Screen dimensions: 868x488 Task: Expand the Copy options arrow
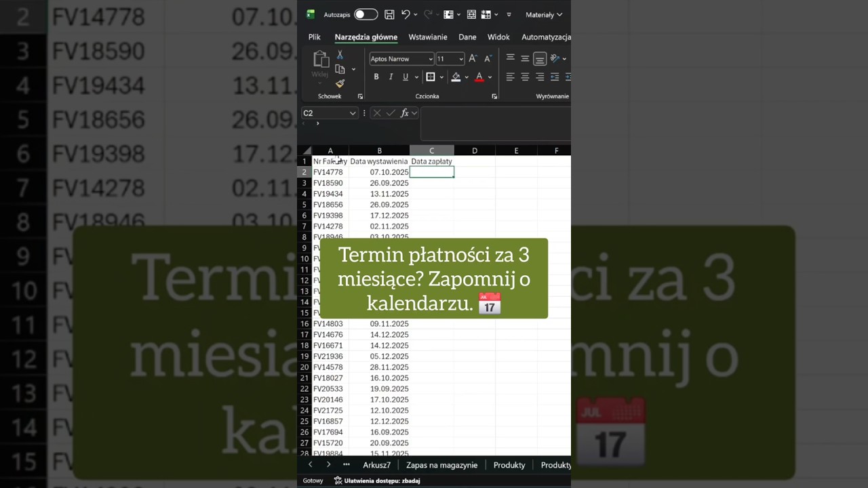[x=353, y=69]
